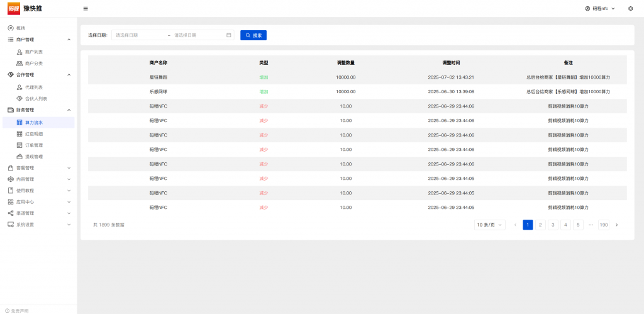
Task: Click the start date input field
Action: coord(138,35)
